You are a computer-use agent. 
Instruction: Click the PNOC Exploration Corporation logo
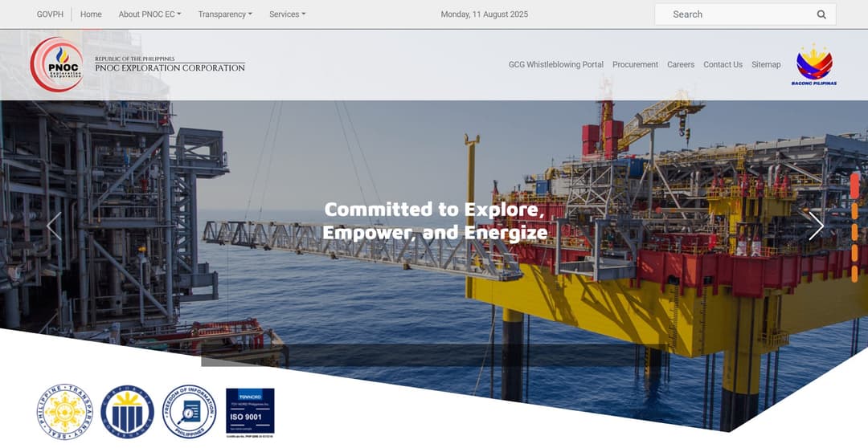(x=57, y=65)
